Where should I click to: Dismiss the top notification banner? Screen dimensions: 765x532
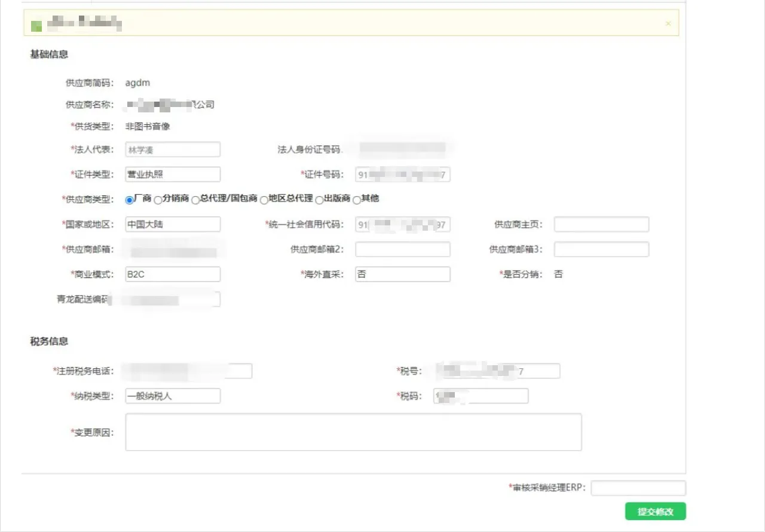(668, 23)
